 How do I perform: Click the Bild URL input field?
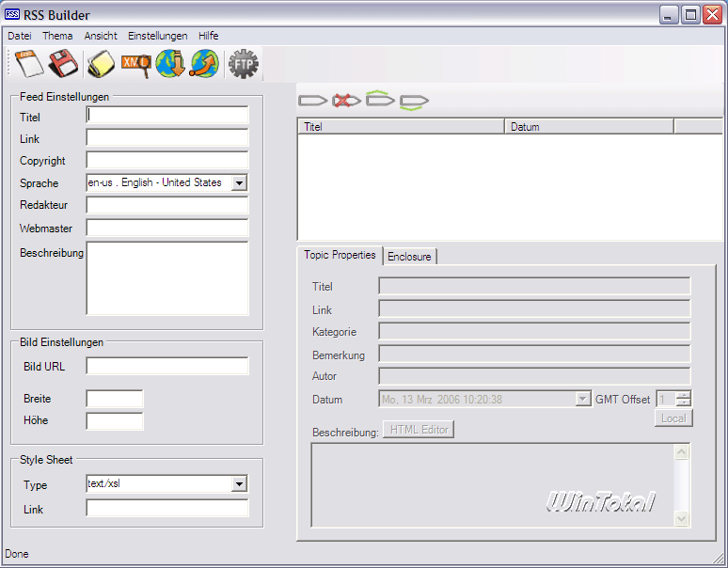pyautogui.click(x=167, y=366)
